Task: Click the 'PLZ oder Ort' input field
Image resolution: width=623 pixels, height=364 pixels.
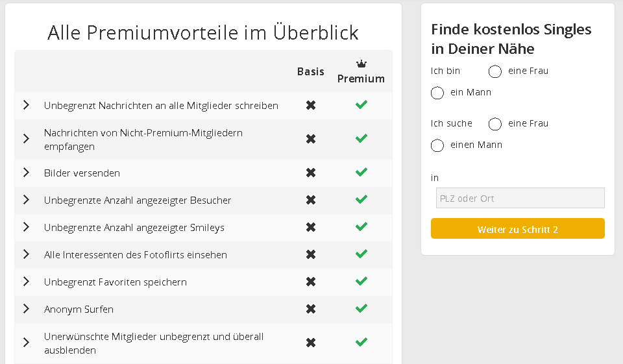Action: pyautogui.click(x=520, y=198)
